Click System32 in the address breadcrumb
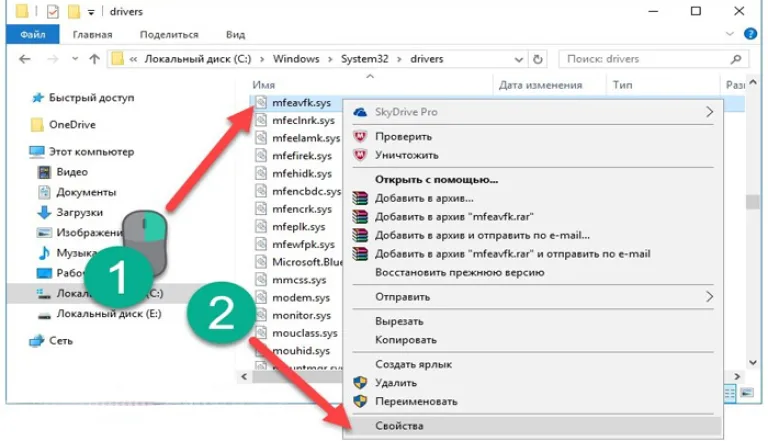768x441 pixels. [x=364, y=59]
